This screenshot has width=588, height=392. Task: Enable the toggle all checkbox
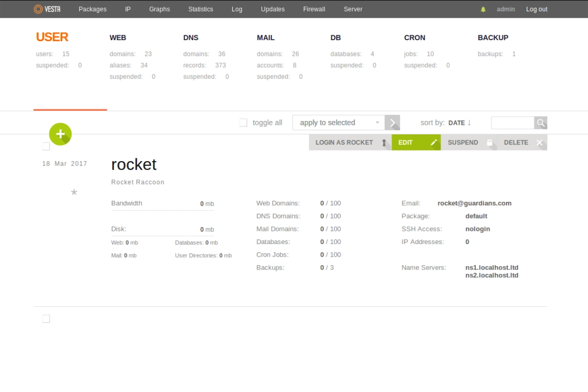(243, 122)
